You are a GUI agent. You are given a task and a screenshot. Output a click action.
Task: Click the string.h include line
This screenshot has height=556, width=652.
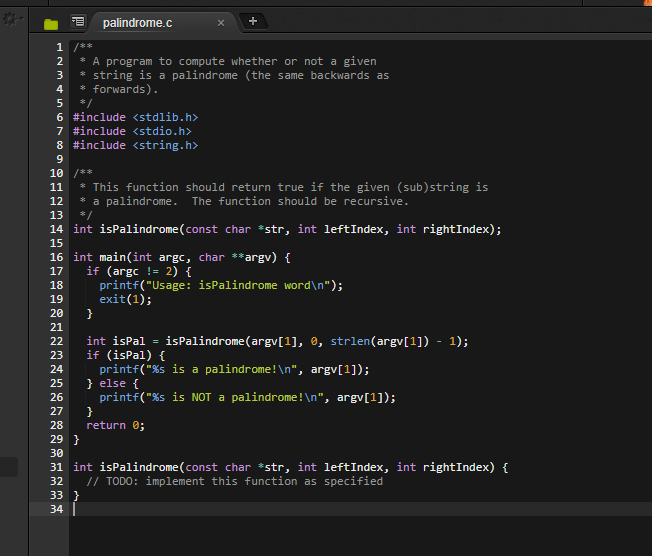[x=135, y=145]
